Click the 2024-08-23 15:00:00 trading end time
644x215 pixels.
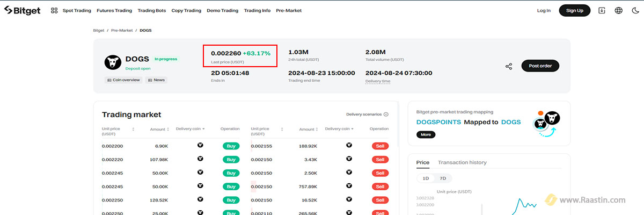tap(321, 73)
